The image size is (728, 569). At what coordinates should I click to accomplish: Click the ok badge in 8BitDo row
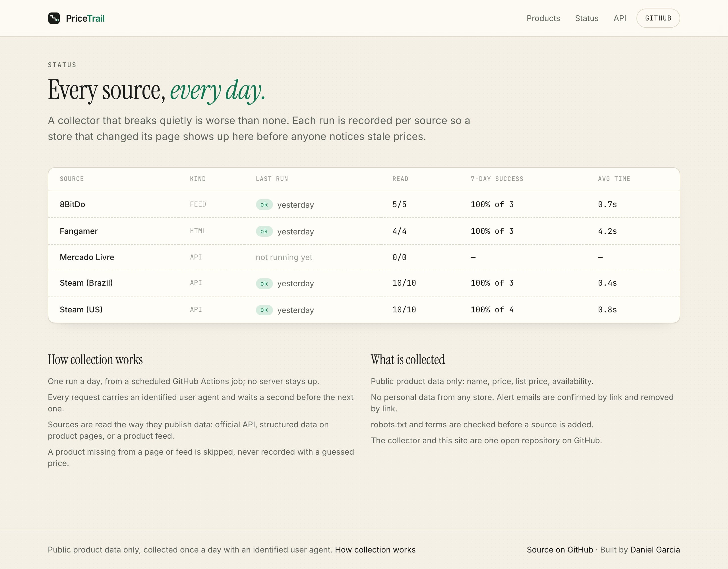point(264,205)
